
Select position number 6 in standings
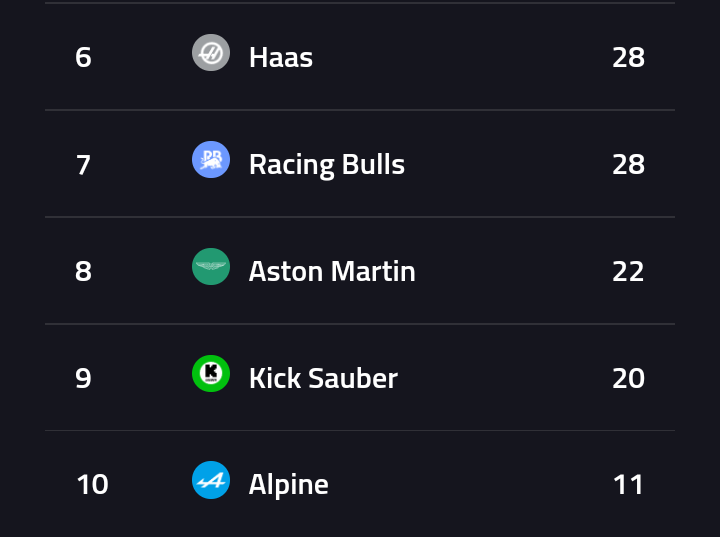pos(83,57)
